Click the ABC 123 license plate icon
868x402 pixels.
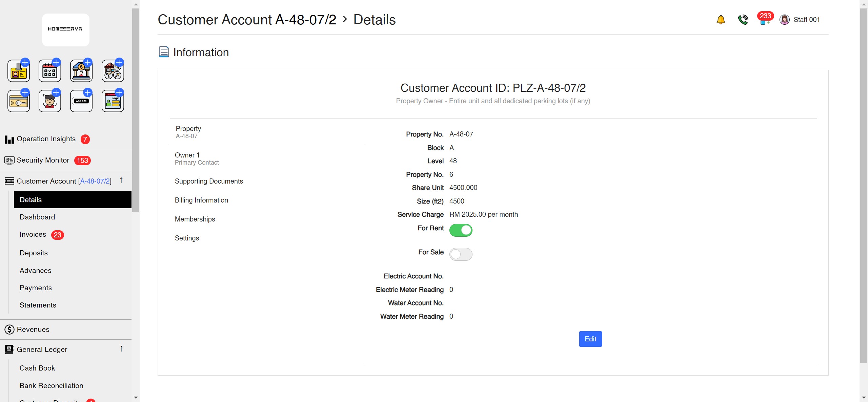coord(81,101)
